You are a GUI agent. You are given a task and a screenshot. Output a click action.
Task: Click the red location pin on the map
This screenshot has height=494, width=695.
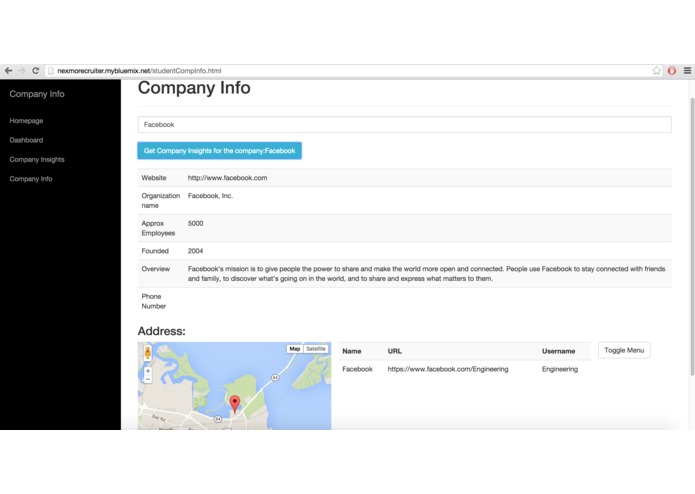pos(234,405)
